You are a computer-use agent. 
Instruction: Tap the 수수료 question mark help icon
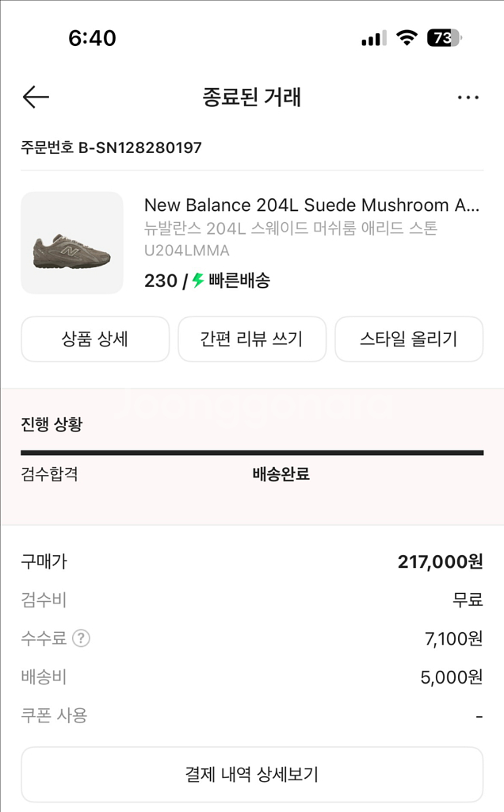pos(81,638)
